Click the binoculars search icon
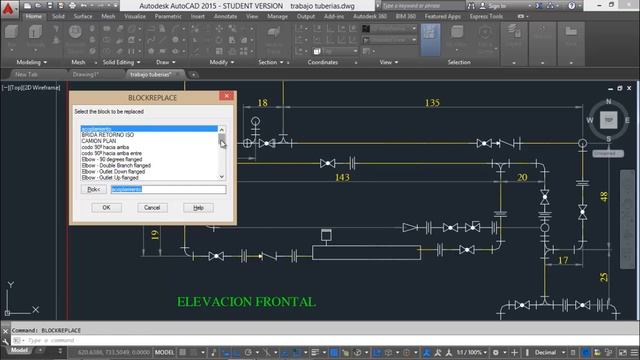The height and width of the screenshot is (360, 640). pyautogui.click(x=471, y=6)
